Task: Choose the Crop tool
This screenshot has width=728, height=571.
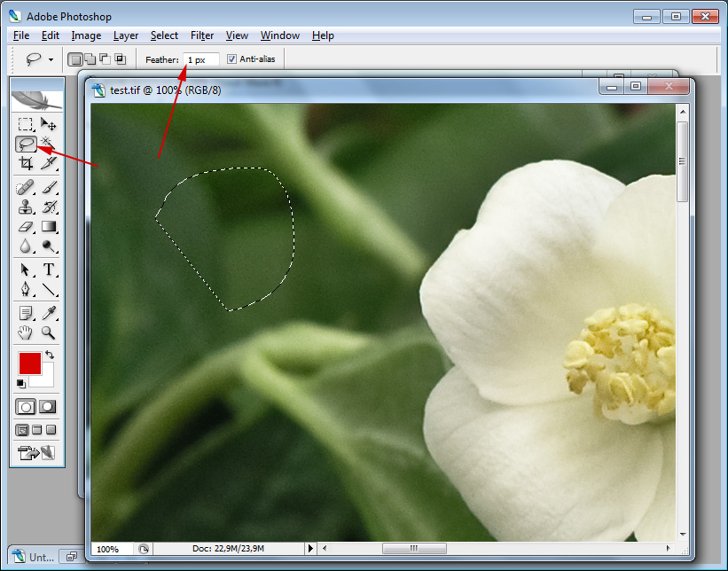Action: pos(26,163)
